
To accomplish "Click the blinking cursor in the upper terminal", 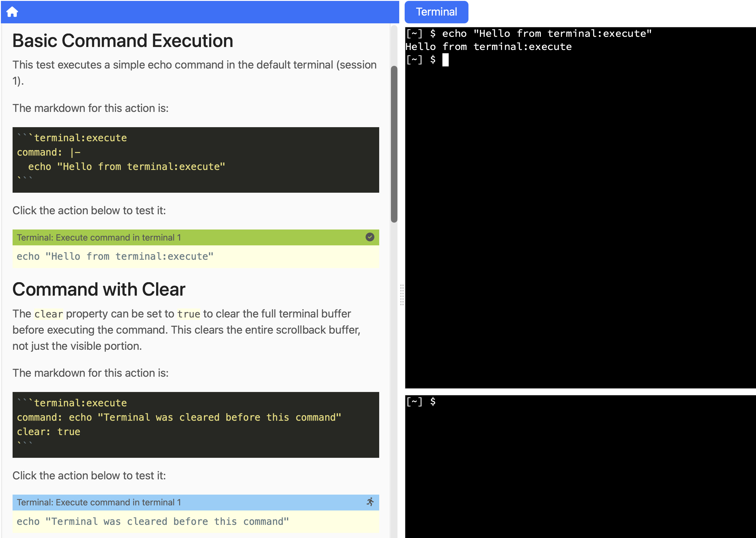I will (445, 60).
